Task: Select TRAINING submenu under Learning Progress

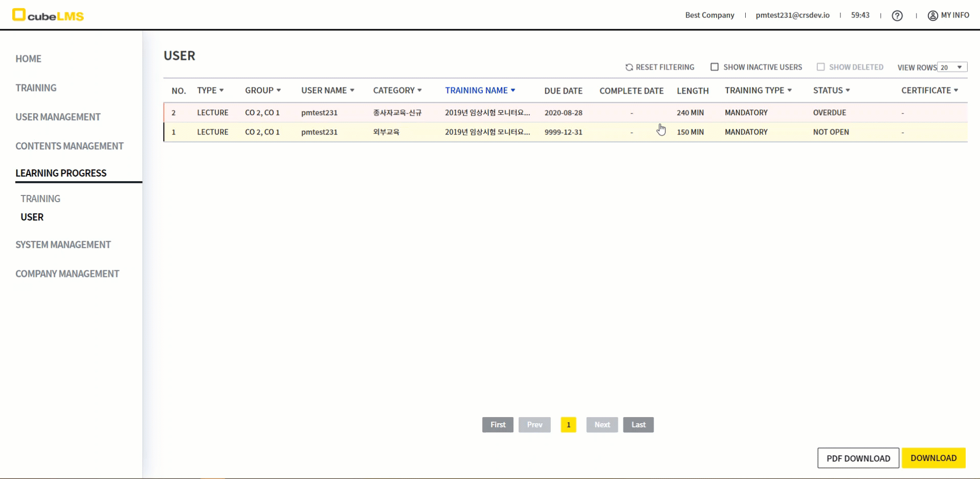Action: [x=40, y=199]
